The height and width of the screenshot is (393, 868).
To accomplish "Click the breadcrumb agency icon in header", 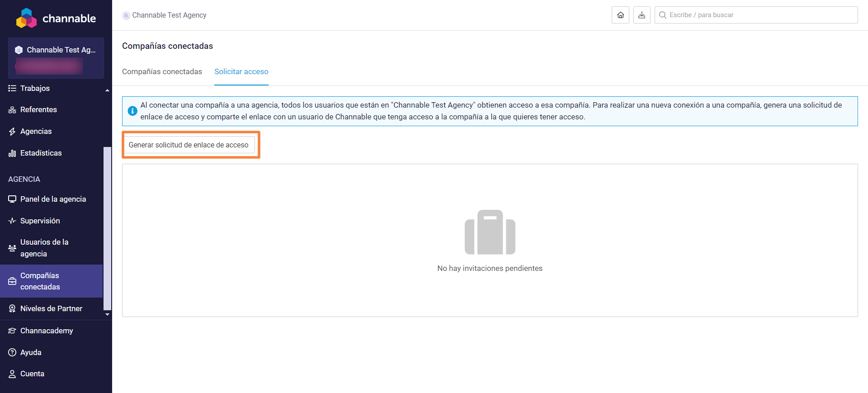I will 126,15.
